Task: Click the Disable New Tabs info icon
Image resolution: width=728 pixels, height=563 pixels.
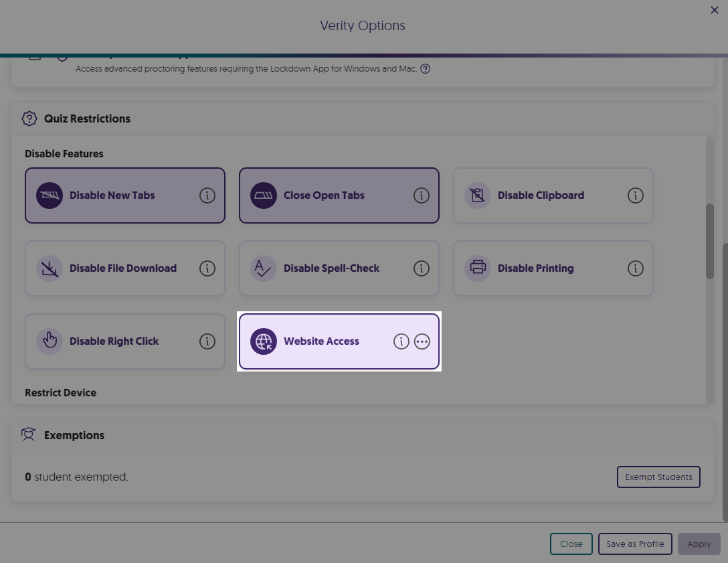Action: (x=207, y=195)
